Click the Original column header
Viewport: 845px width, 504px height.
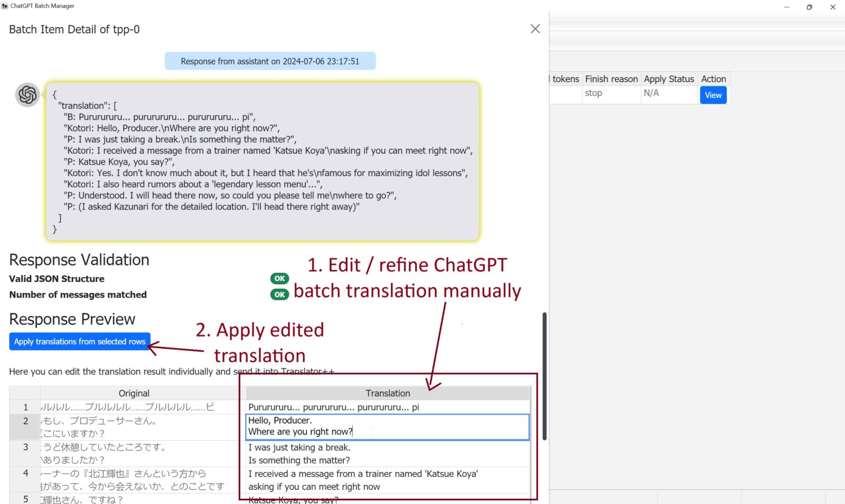tap(134, 393)
